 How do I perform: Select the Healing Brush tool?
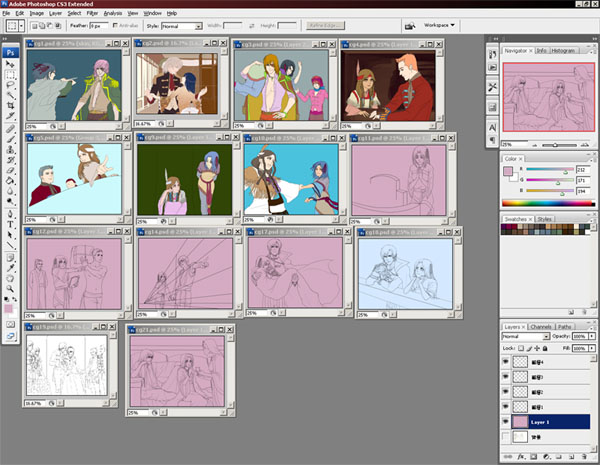point(10,129)
